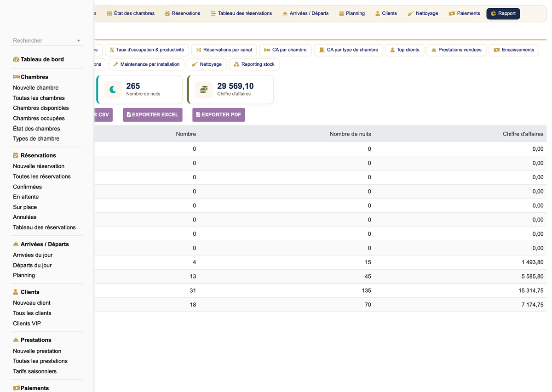Image resolution: width=552 pixels, height=392 pixels.
Task: Click the 1 493,80 revenue cell
Action: point(532,262)
